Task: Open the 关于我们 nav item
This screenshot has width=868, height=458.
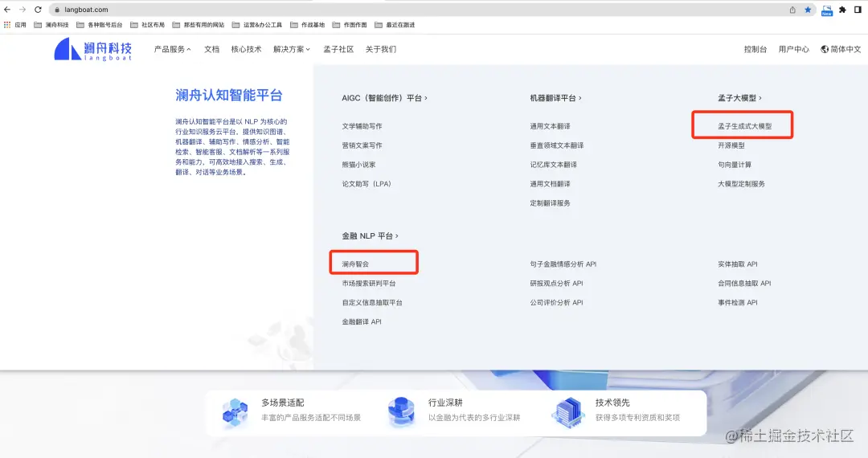Action: pos(381,49)
